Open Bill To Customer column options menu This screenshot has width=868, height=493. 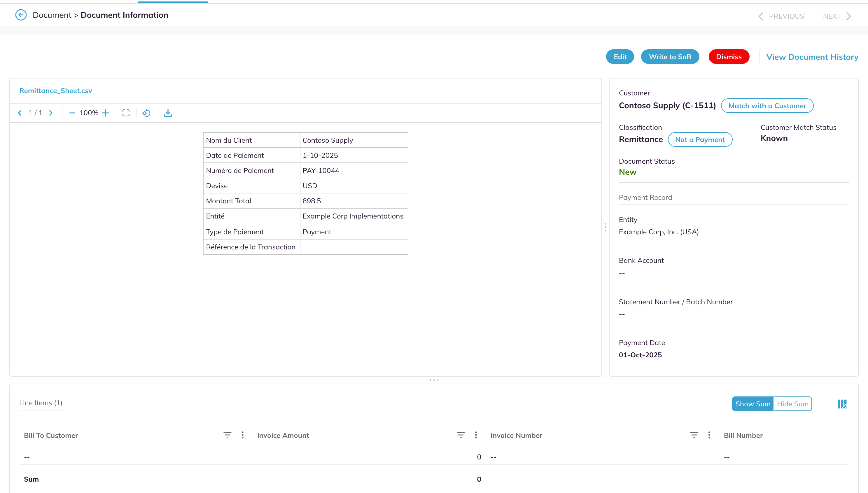coord(242,435)
